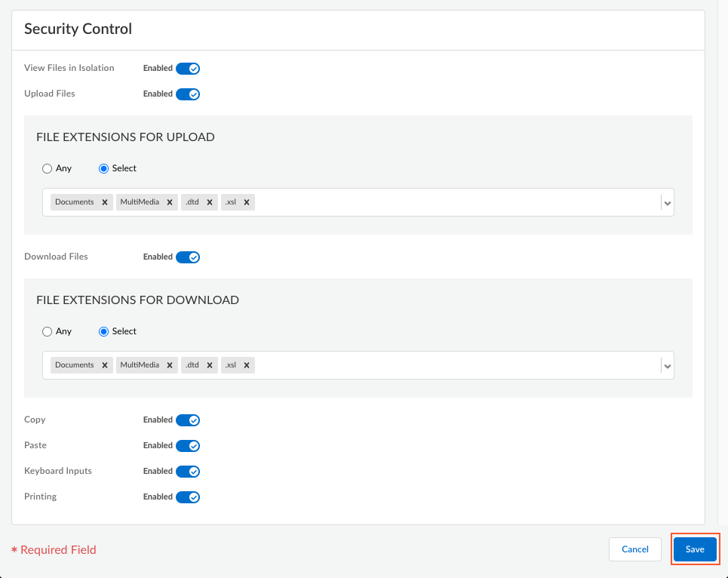
Task: Remove the .dtd extension from the upload list
Action: [210, 201]
